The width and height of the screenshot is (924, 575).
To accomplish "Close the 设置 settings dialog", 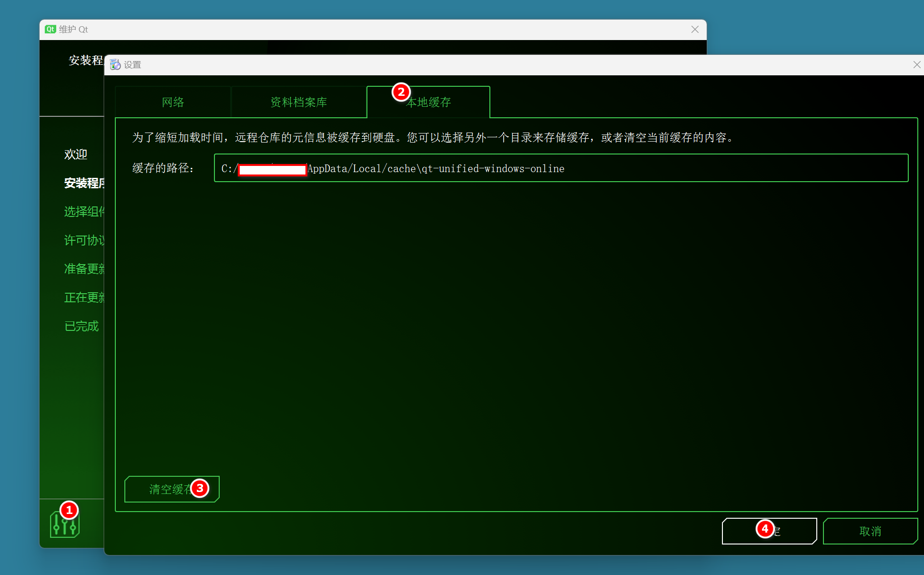I will (916, 65).
